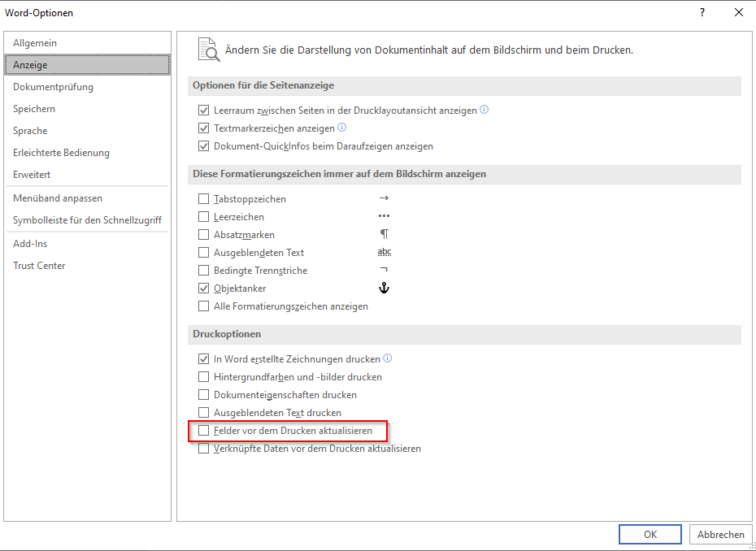Viewport: 756px width, 551px height.
Task: Click heading Diese Formatierungszeichen immer auf dem Bildschirm anzeigen
Action: (340, 174)
